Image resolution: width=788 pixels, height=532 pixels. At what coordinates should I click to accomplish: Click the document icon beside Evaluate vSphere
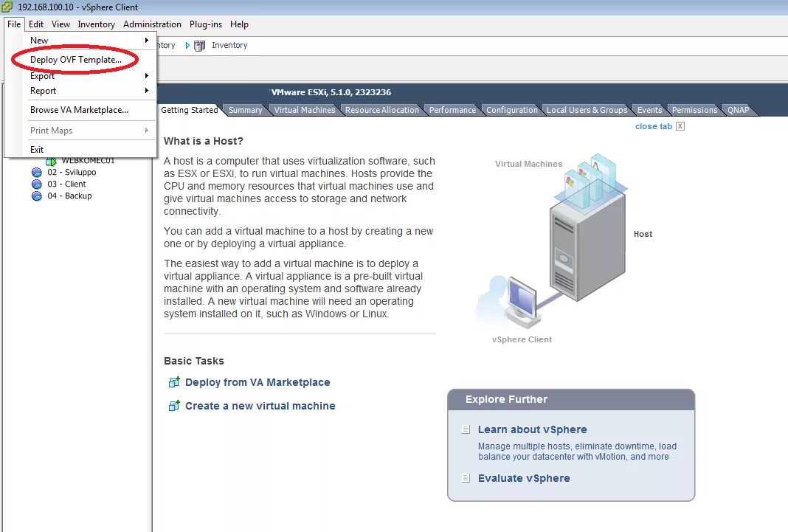pos(466,478)
